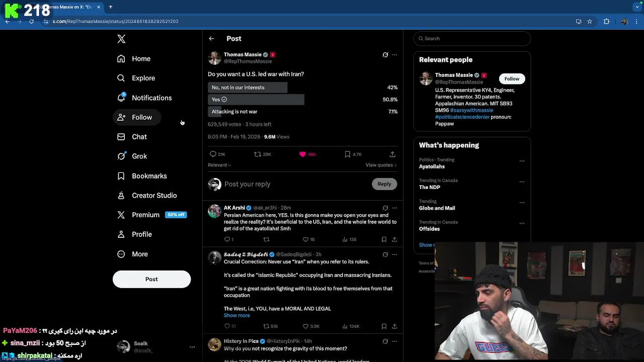
Task: Open Home from sidebar
Action: point(134,59)
